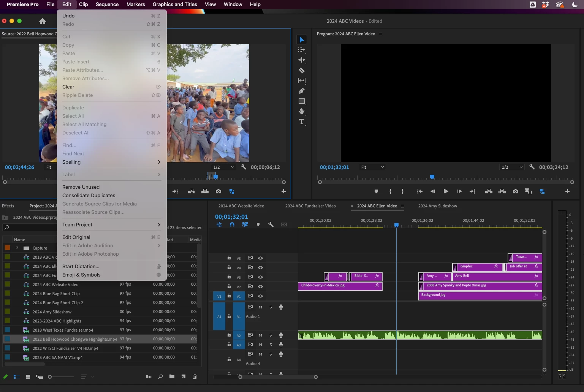Switch to 2024 Amy Slideshow tab
This screenshot has height=392, width=584.
pos(437,206)
